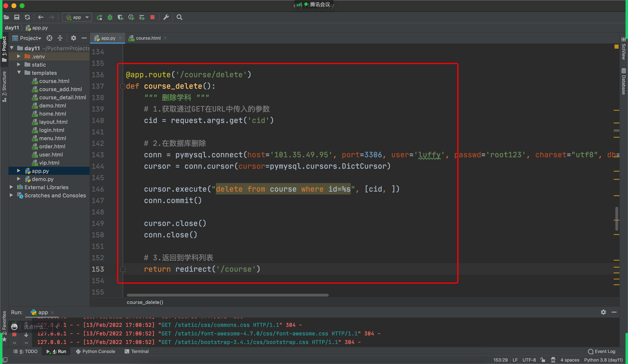Expand External Libraries node

coord(11,187)
